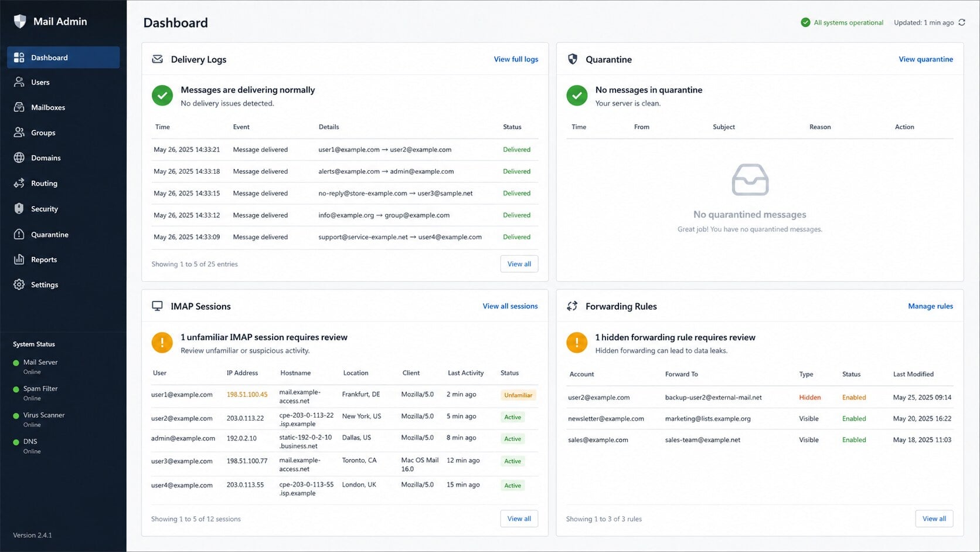Click sales-team@example.net forward address

click(x=702, y=440)
